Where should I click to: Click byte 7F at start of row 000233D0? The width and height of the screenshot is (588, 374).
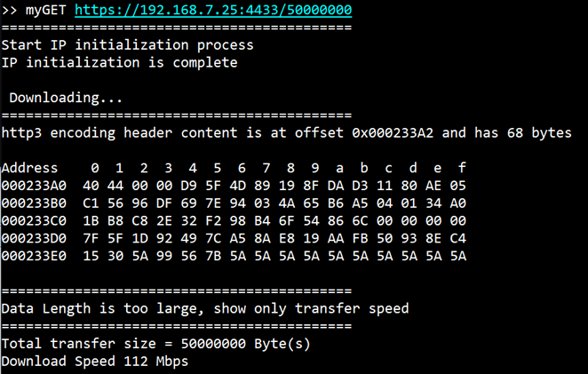coord(91,238)
